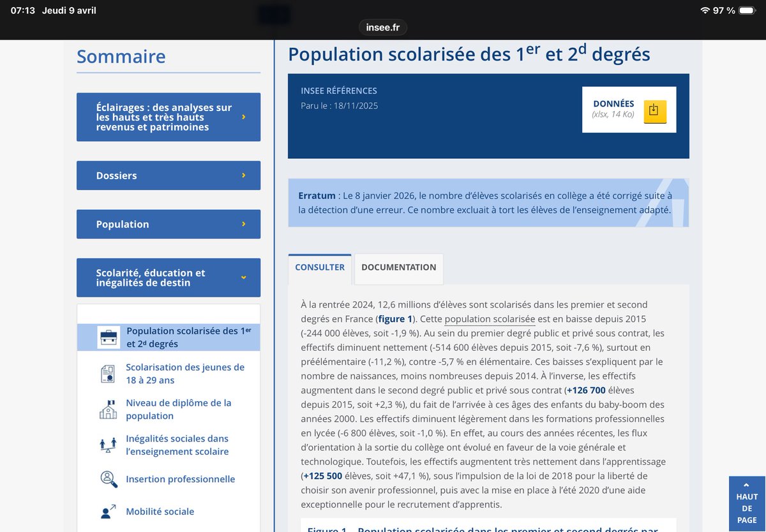Viewport: 766px width, 532px height.
Task: Tap the Jeudi 9 avril date
Action: [x=69, y=10]
